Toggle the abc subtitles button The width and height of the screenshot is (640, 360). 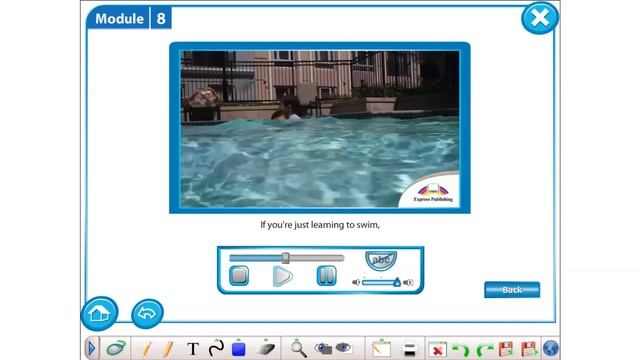point(381,260)
